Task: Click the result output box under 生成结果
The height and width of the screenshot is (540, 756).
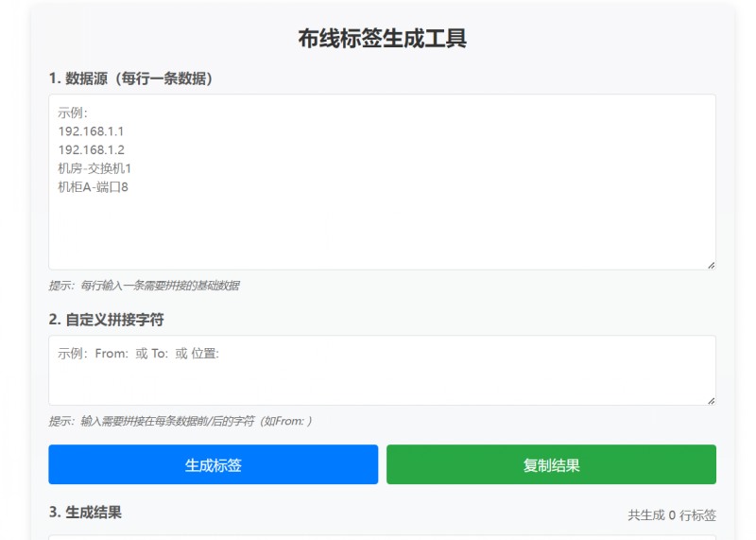Action: (382, 536)
